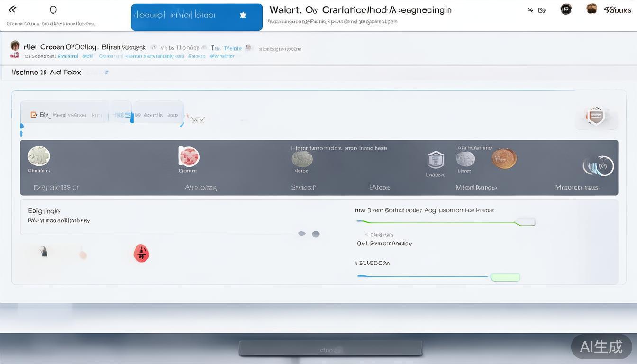637x364 pixels.
Task: Open the list dropdown between the tabs
Action: click(127, 115)
